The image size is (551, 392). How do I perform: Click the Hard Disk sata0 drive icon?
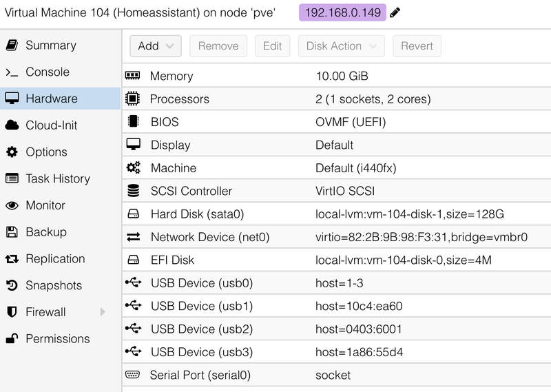(x=133, y=214)
